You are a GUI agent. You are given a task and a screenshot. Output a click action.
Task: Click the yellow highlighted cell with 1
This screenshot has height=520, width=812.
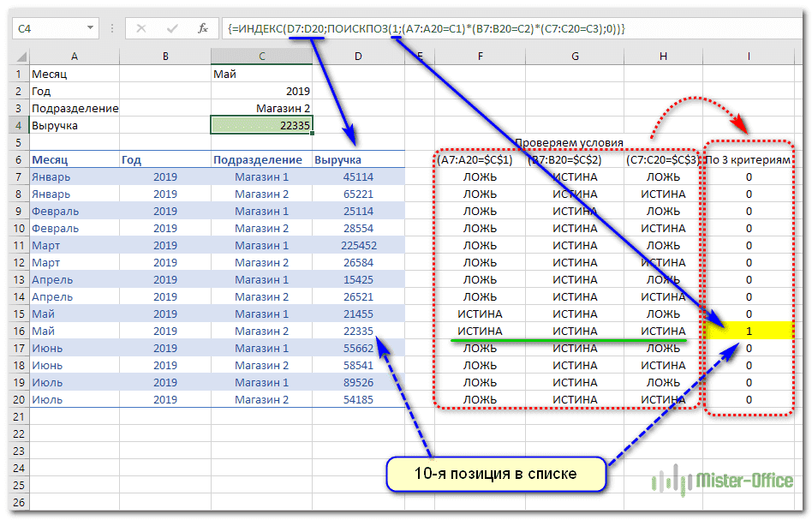pyautogui.click(x=749, y=331)
